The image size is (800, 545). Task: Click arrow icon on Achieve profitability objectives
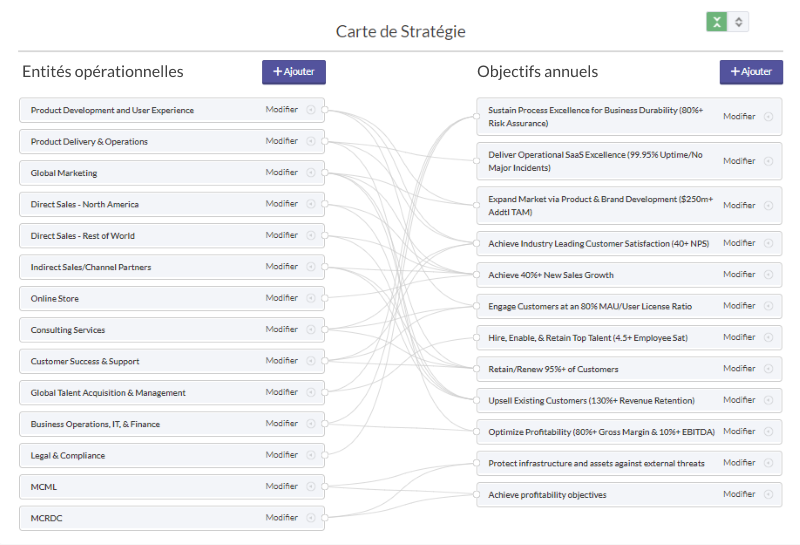click(768, 494)
